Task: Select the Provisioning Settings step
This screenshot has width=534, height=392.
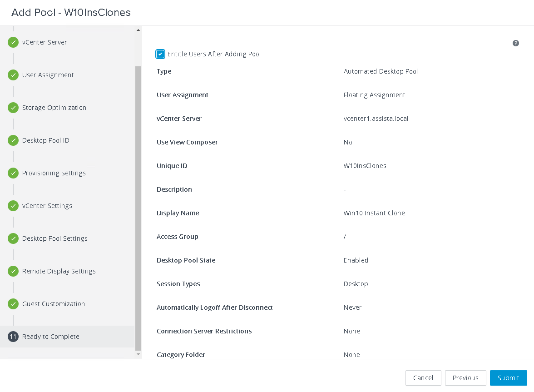Action: coord(54,173)
